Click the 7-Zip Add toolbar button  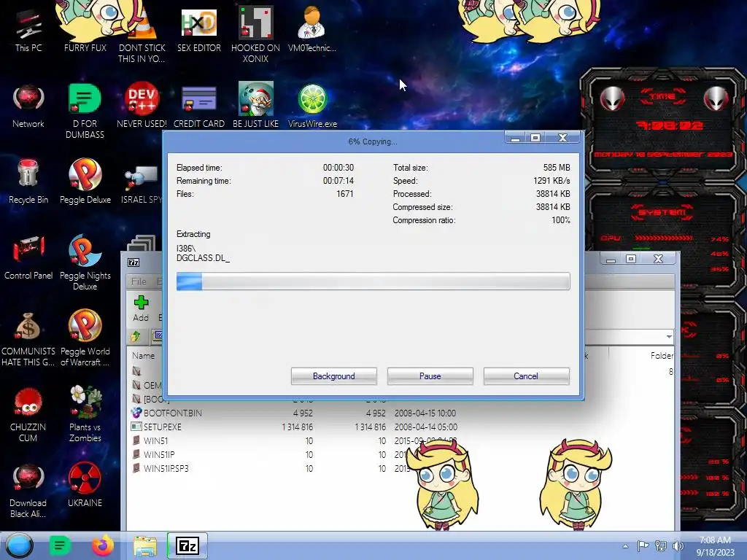(x=141, y=308)
